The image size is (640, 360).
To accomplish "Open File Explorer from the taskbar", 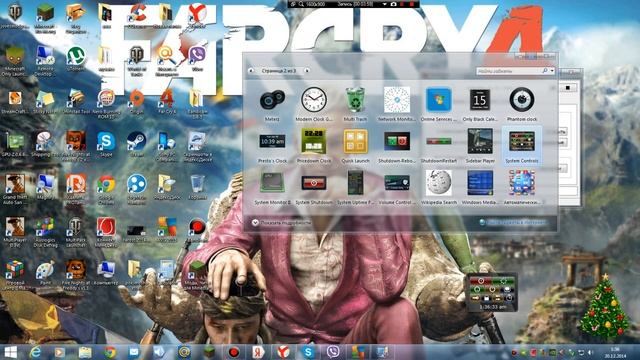I will (x=85, y=352).
